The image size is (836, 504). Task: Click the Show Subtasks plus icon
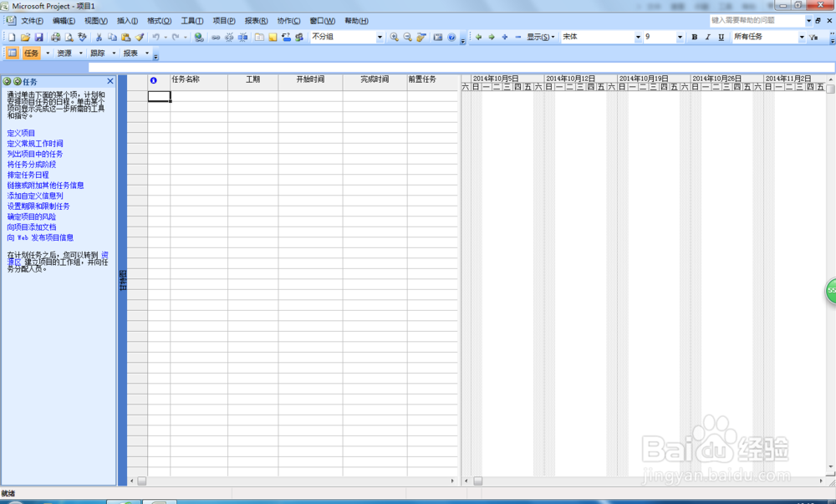[x=505, y=38]
